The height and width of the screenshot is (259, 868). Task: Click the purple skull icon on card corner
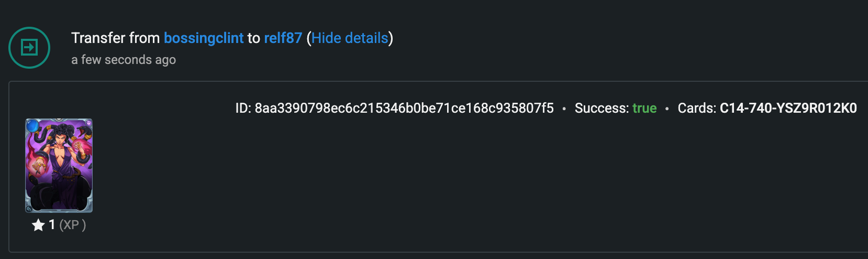coord(88,123)
